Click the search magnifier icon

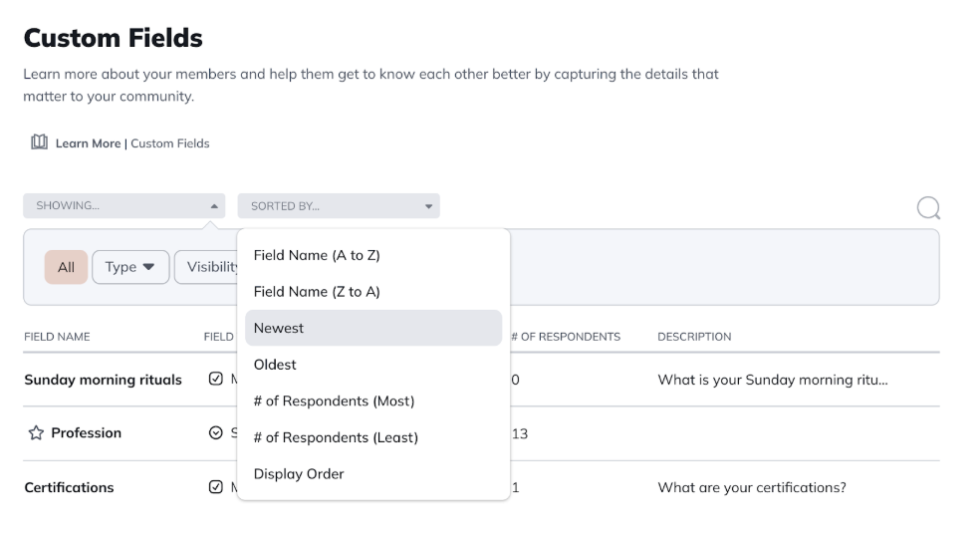[928, 207]
